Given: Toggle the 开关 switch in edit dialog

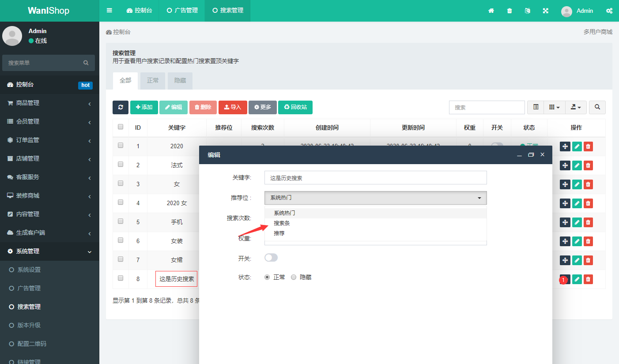Looking at the screenshot, I should click(271, 258).
